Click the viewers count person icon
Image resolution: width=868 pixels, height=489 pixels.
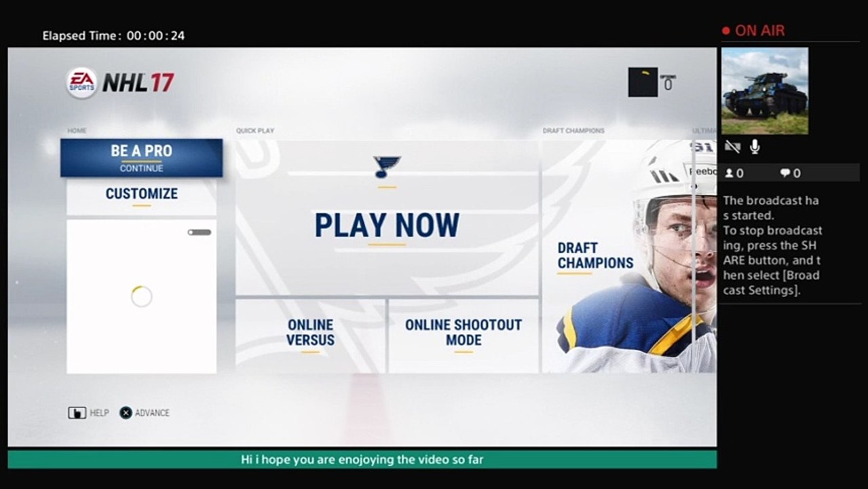(x=730, y=173)
